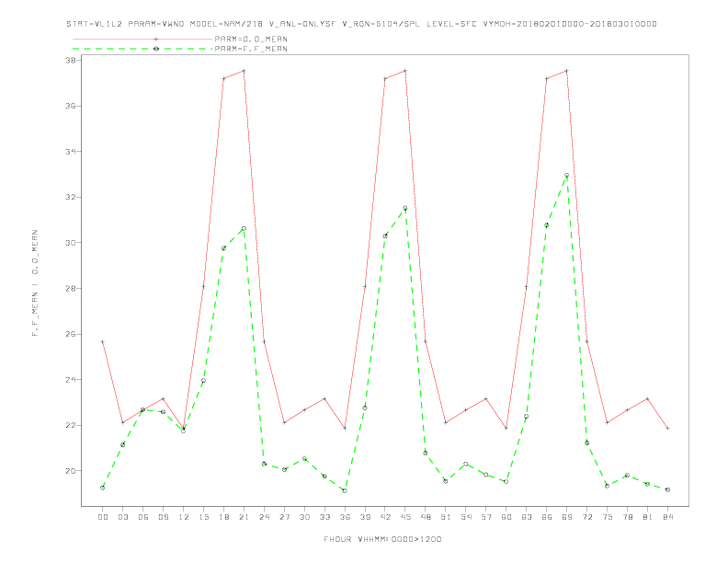This screenshot has height=563, width=728.
Task: Click x-axis tick label 06
Action: (143, 517)
